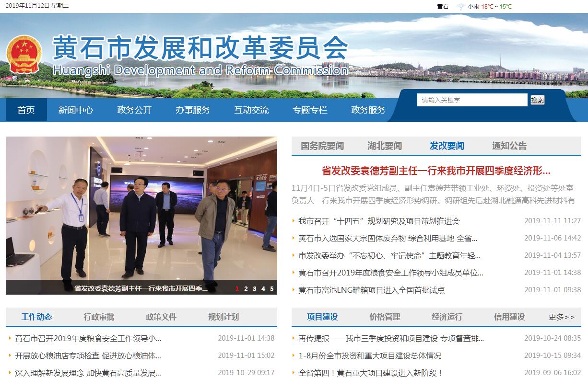The image size is (588, 378).
Task: Click the timestamp 2019-10-24 08:35
Action: point(553,338)
